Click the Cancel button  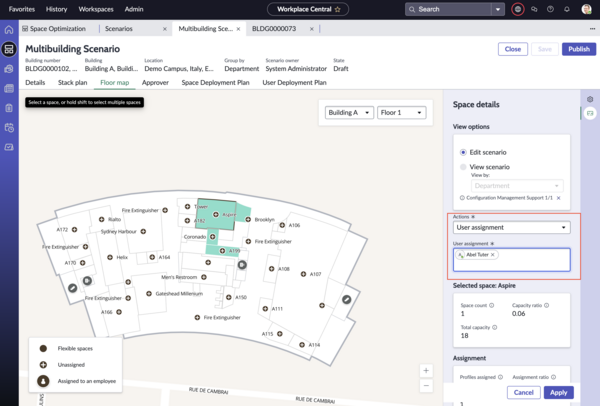click(523, 392)
